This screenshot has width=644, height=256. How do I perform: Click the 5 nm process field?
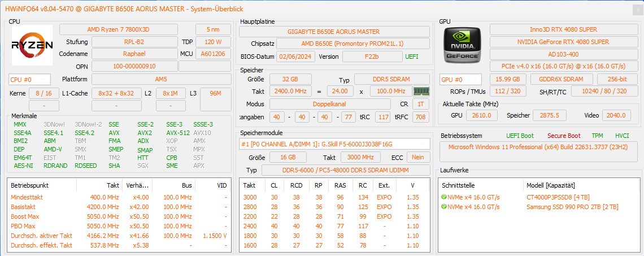[x=213, y=29]
